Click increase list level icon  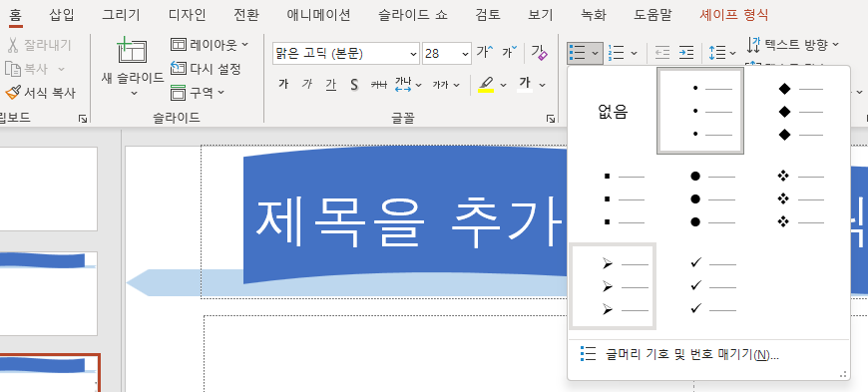click(686, 53)
